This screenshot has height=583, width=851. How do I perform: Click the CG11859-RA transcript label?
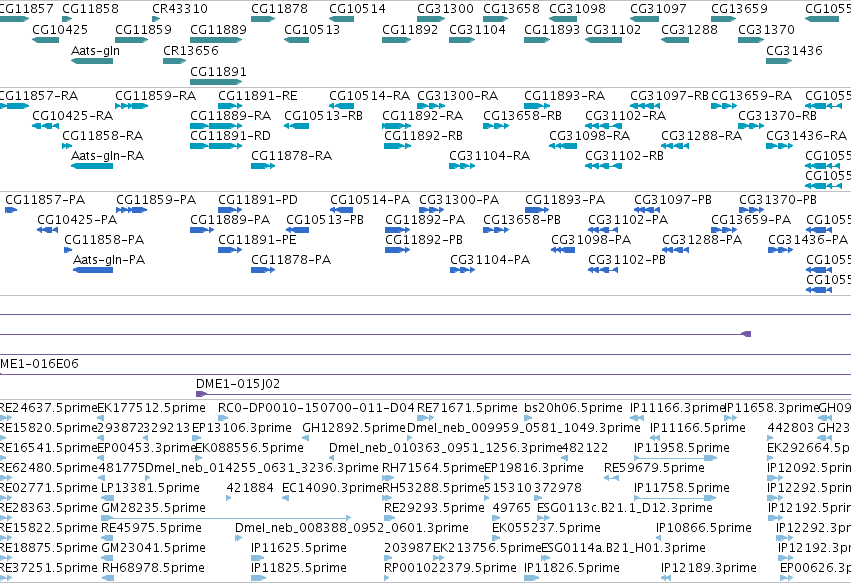tap(155, 96)
